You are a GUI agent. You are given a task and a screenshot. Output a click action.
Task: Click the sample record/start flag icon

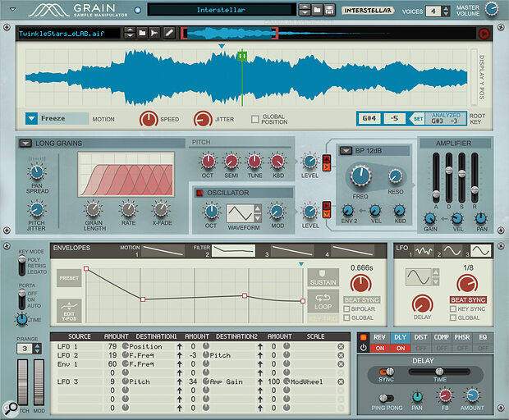pos(154,33)
